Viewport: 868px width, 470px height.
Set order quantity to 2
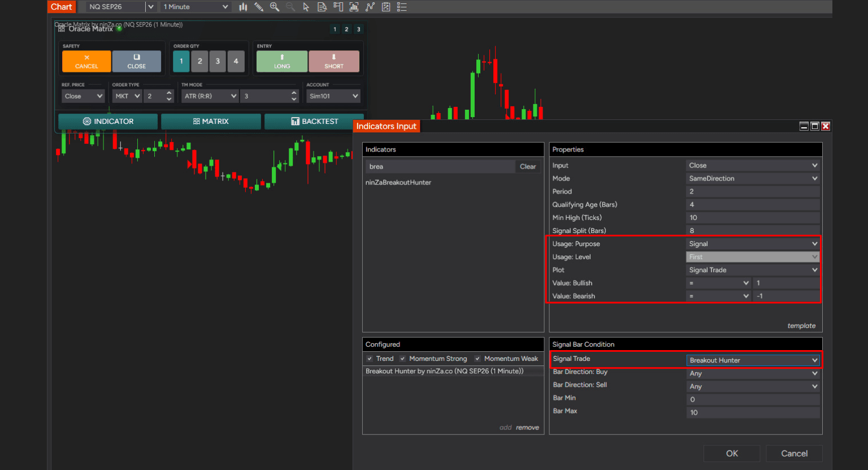(199, 61)
